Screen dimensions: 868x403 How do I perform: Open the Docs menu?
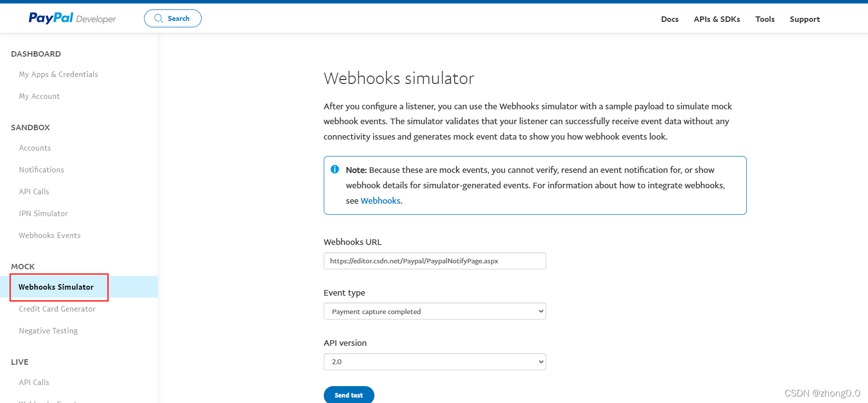[x=669, y=19]
